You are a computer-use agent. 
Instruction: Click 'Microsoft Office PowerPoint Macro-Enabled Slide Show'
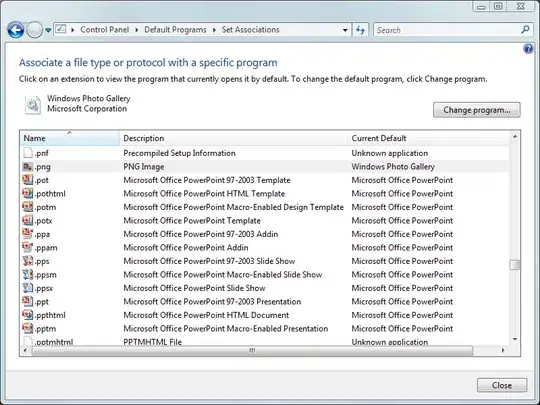(x=222, y=274)
